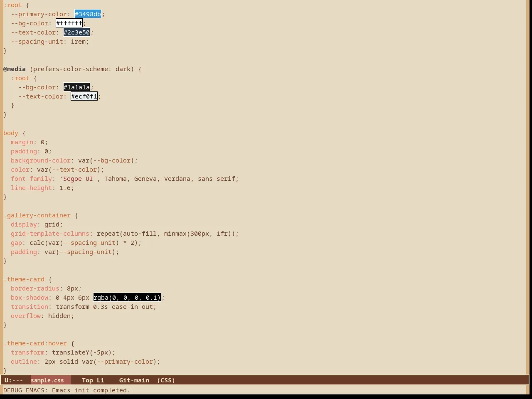Place cursor on the --spacing-unit: 1rem line
Viewport: 532px width, 399px height.
click(50, 42)
